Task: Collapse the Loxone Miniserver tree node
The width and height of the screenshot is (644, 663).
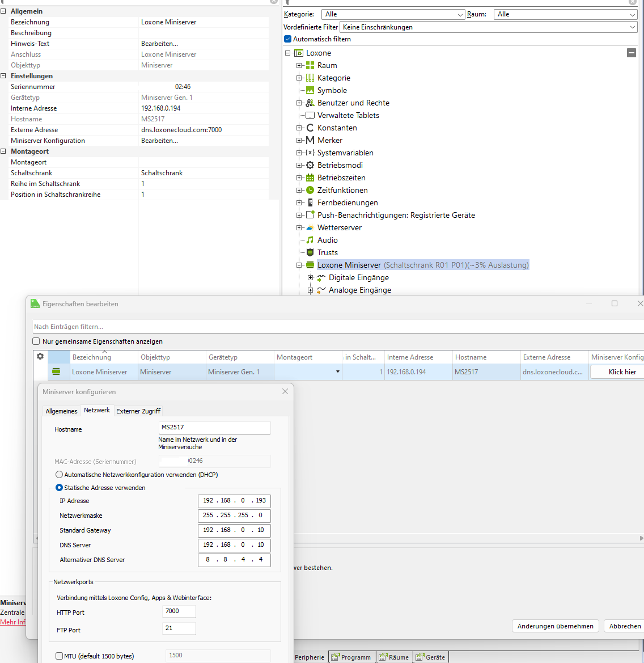Action: 299,265
